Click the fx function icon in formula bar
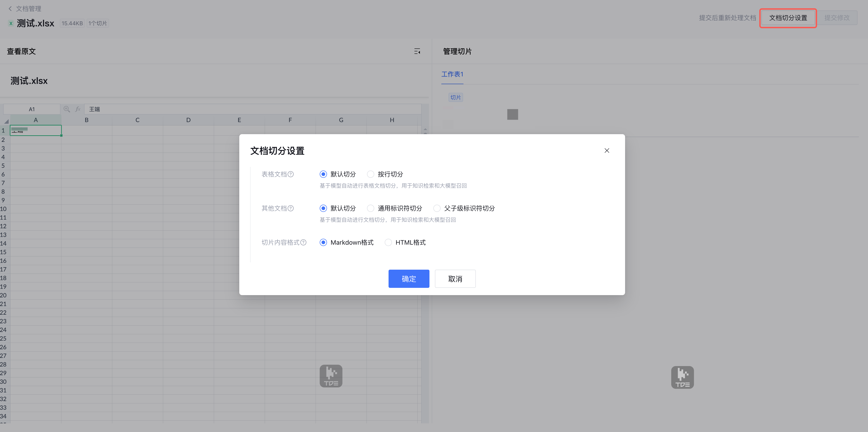The width and height of the screenshot is (868, 432). 78,109
